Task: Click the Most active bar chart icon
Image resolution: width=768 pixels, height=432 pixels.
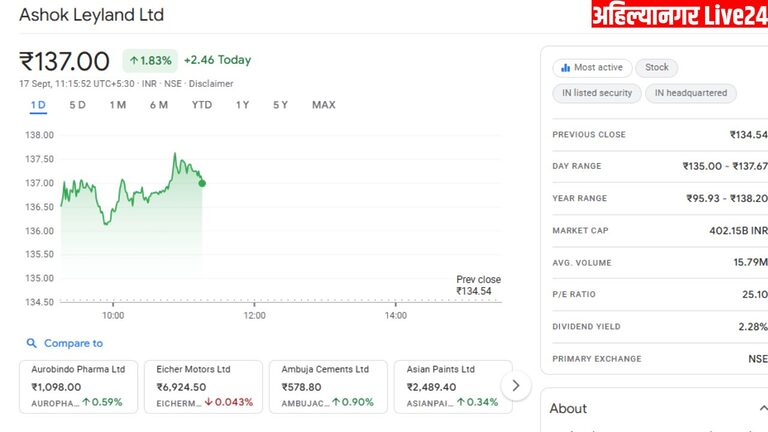Action: click(x=566, y=68)
